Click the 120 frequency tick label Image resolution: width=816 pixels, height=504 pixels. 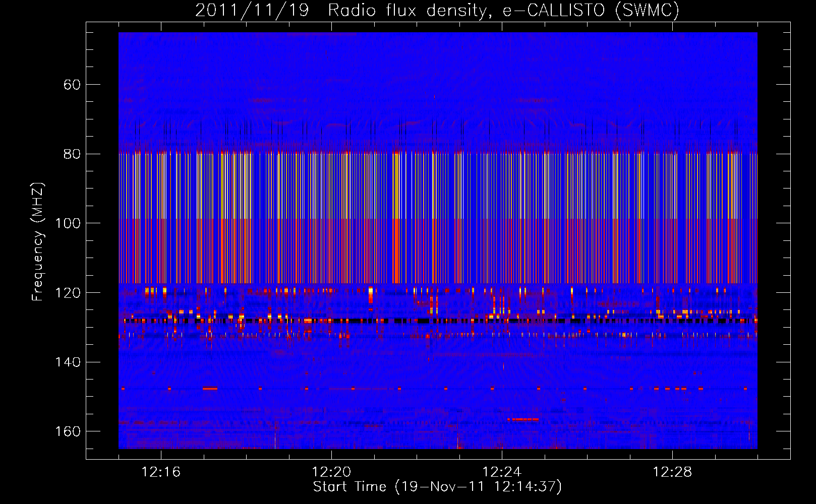coord(68,293)
